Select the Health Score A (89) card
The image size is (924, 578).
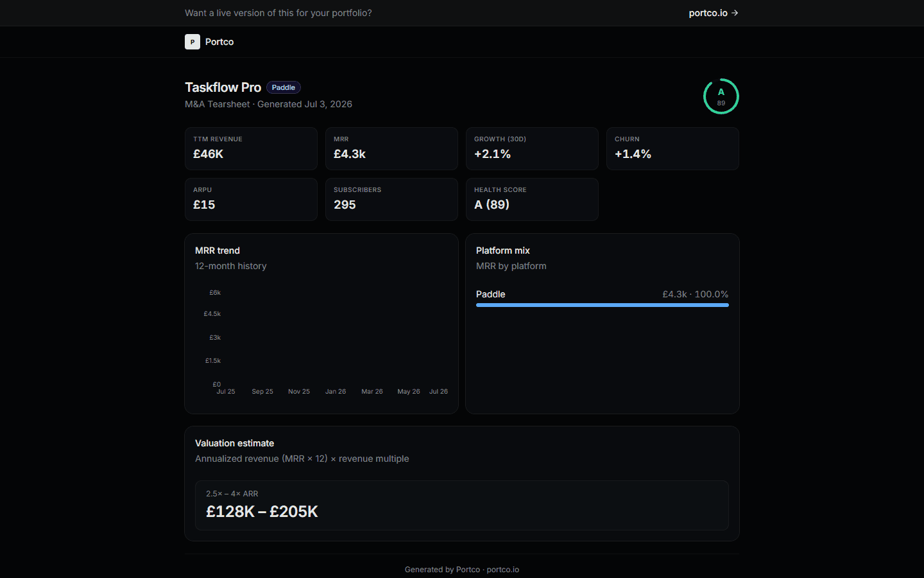click(x=532, y=199)
